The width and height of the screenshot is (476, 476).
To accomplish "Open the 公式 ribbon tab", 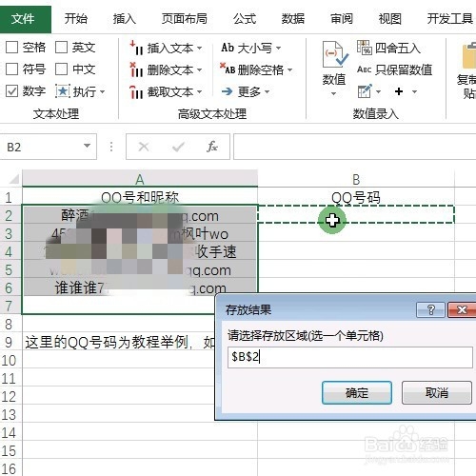I will (245, 19).
